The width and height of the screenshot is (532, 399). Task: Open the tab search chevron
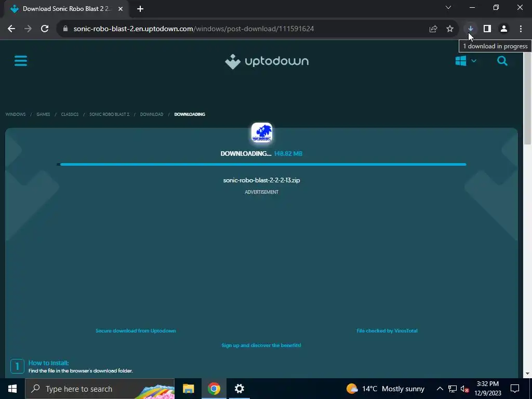(448, 7)
